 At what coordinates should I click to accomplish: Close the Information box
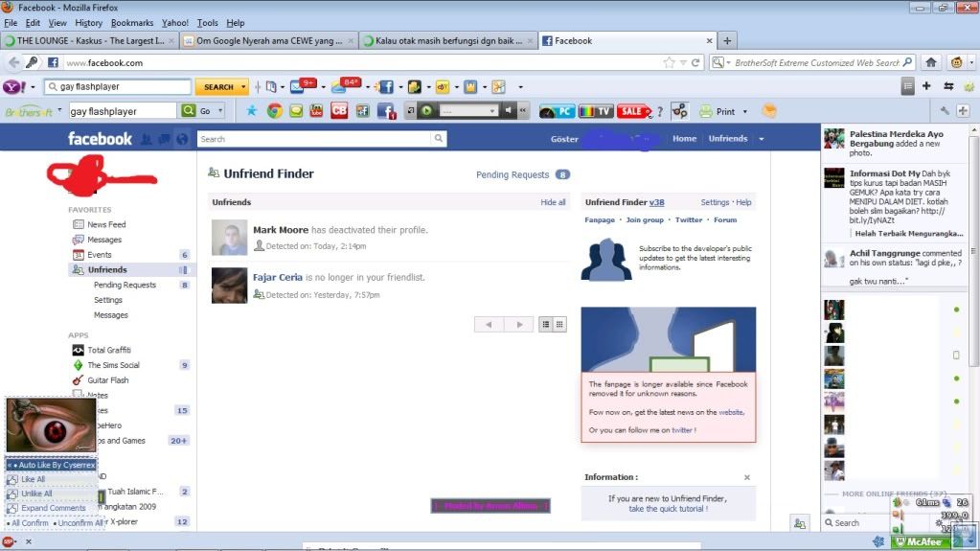click(747, 477)
